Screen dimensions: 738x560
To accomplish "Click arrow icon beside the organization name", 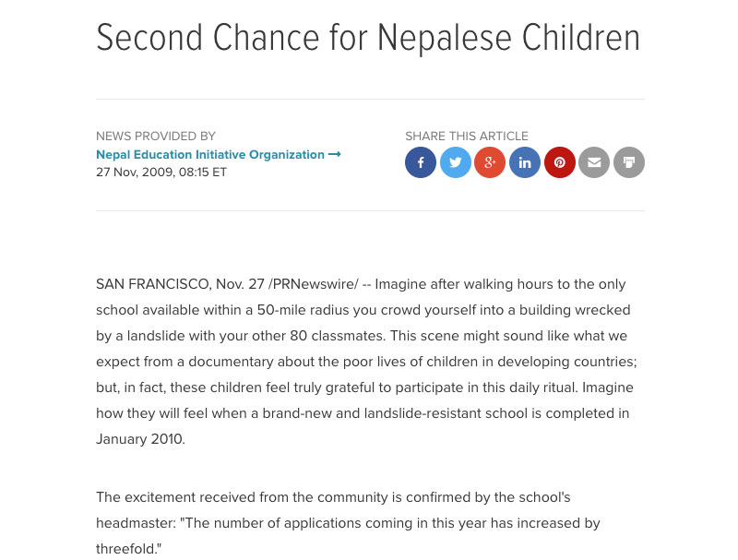I will pos(335,154).
